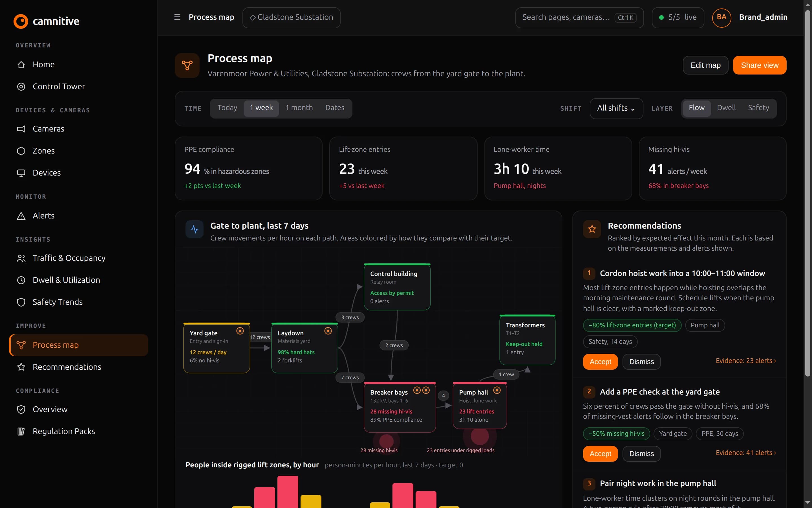The image size is (812, 508).
Task: Navigate to Zones
Action: coord(78,151)
